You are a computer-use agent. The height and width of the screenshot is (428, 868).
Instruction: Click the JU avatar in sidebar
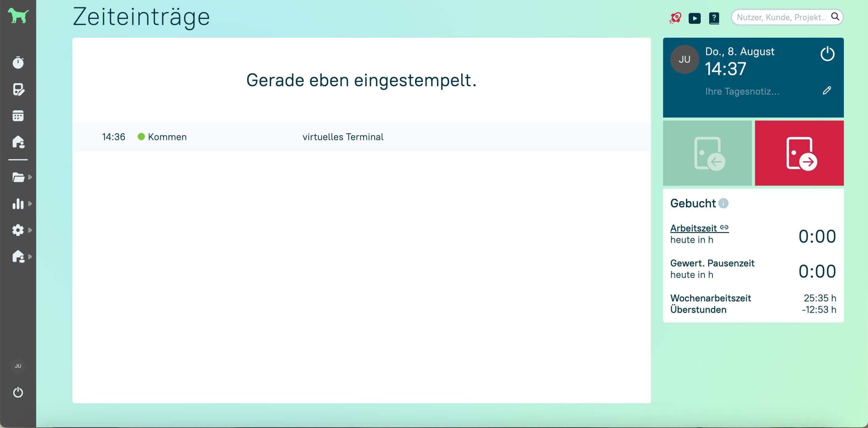[18, 366]
